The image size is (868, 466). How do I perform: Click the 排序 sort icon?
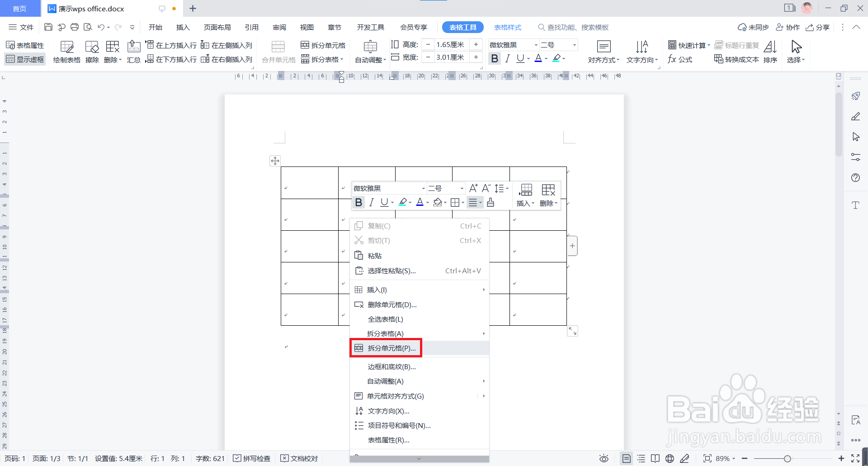click(770, 52)
